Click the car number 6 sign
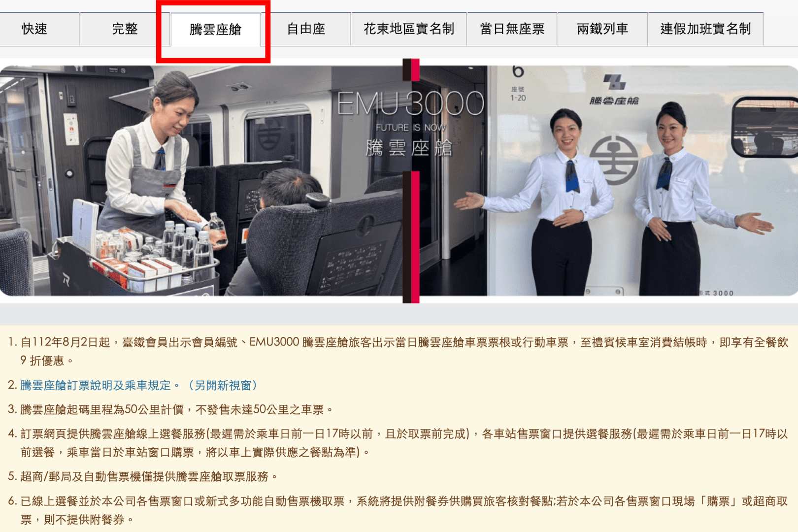This screenshot has width=798, height=532. 518,72
